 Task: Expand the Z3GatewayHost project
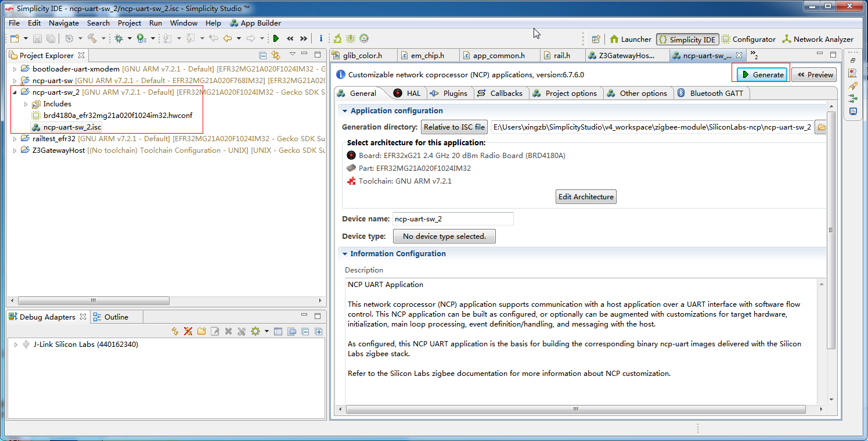coord(15,150)
